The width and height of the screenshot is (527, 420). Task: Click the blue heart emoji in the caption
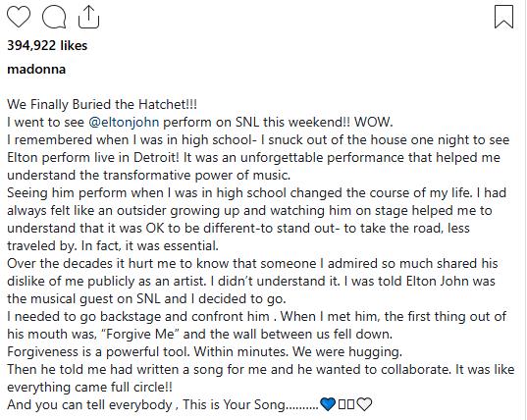point(328,404)
